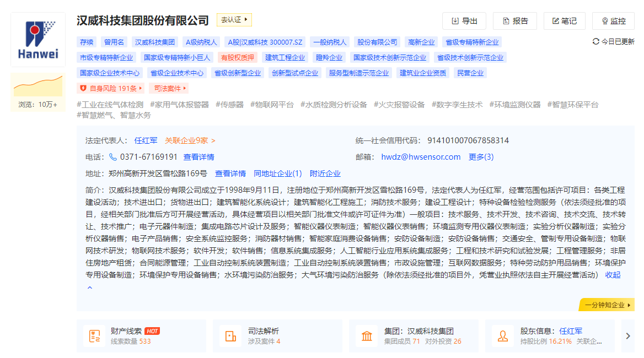This screenshot has width=644, height=358.
Task: Select the 省级专精特新企业 tag
Action: coord(472,42)
